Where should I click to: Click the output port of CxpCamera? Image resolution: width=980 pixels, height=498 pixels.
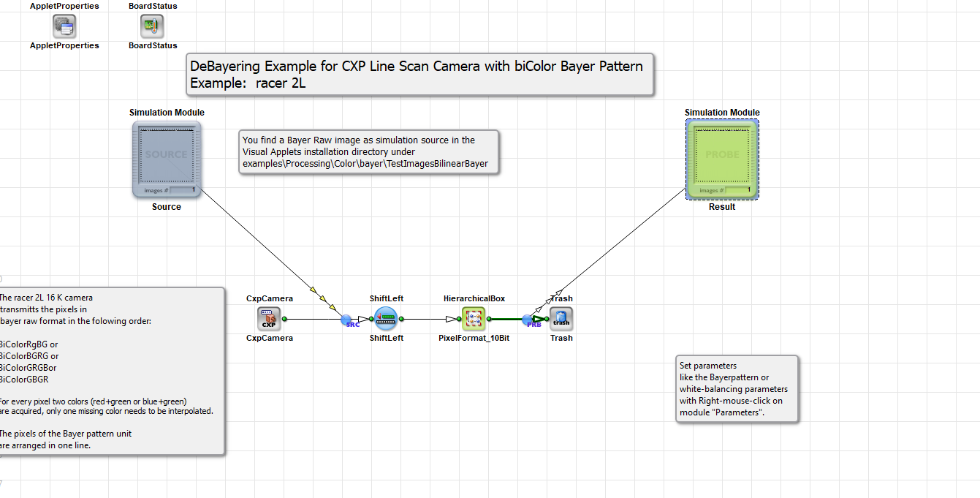(x=284, y=319)
